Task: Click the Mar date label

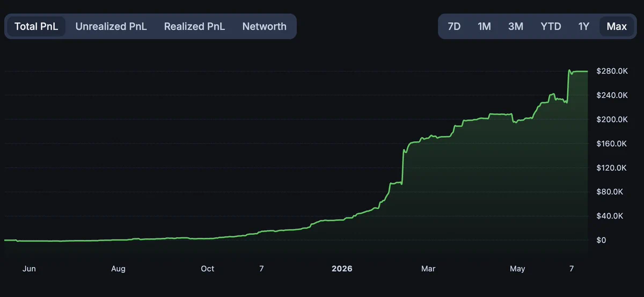Action: [x=428, y=269]
